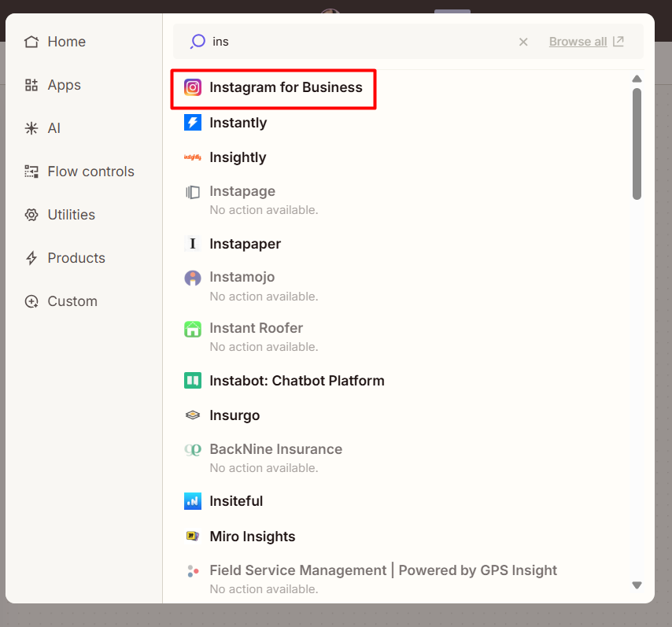Image resolution: width=672 pixels, height=627 pixels.
Task: Open the Browse all link
Action: (x=578, y=42)
